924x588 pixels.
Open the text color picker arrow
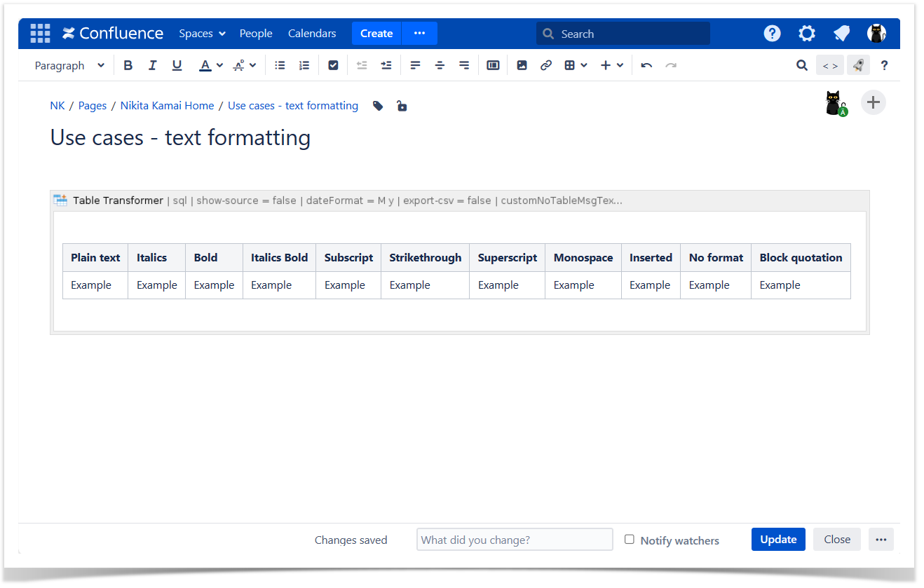tap(219, 65)
